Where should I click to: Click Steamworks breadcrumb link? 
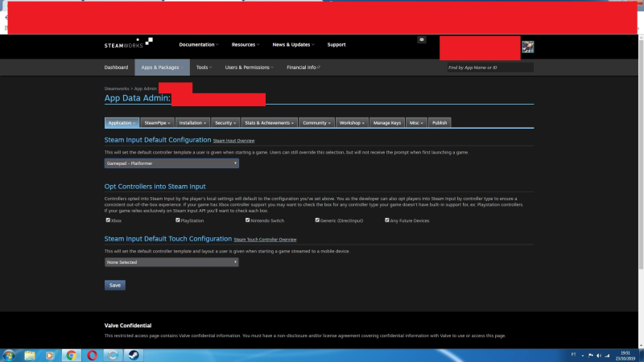(117, 88)
